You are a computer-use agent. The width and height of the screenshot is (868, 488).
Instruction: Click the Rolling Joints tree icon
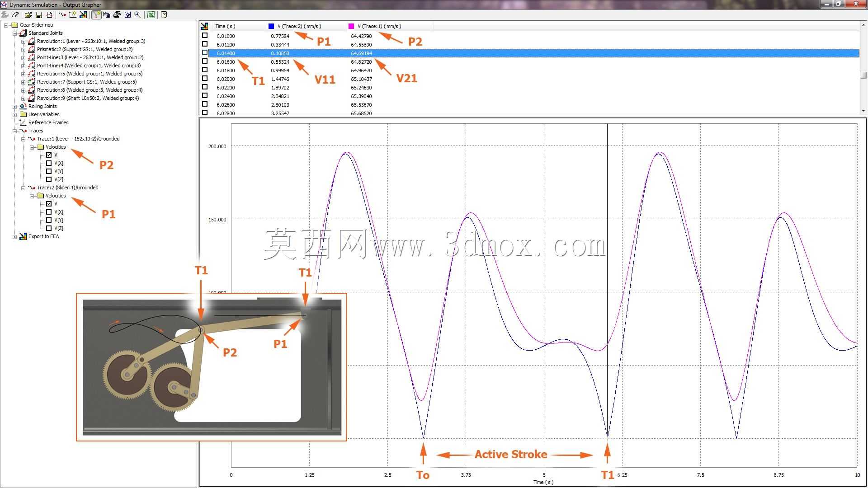(23, 106)
